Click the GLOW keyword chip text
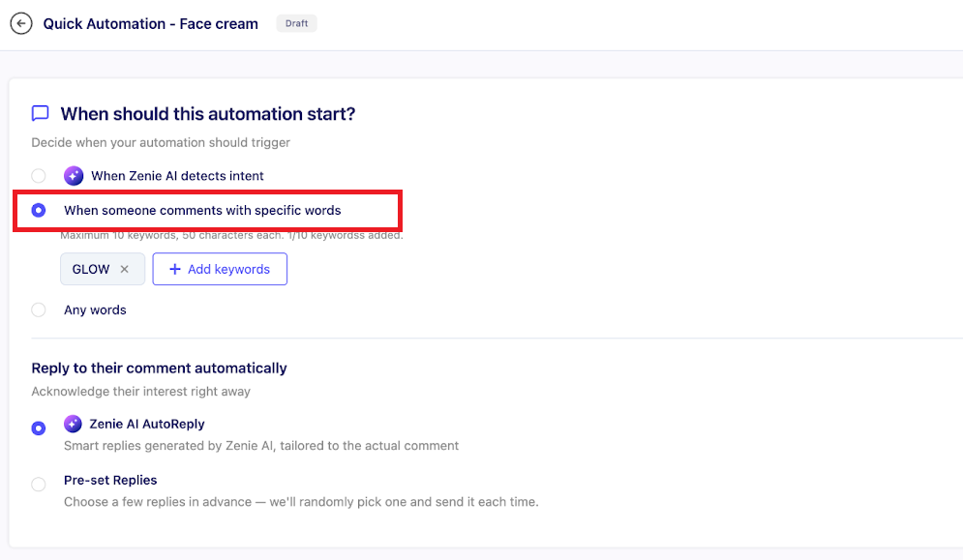Viewport: 963px width, 560px height. (91, 270)
